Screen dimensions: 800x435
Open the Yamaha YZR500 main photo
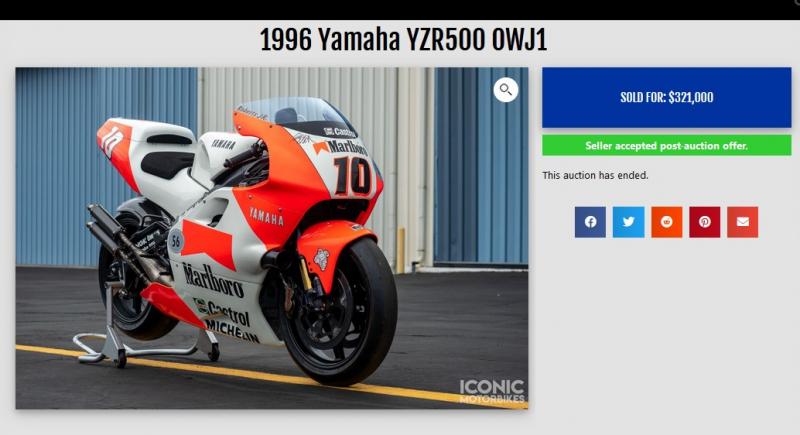tap(272, 238)
